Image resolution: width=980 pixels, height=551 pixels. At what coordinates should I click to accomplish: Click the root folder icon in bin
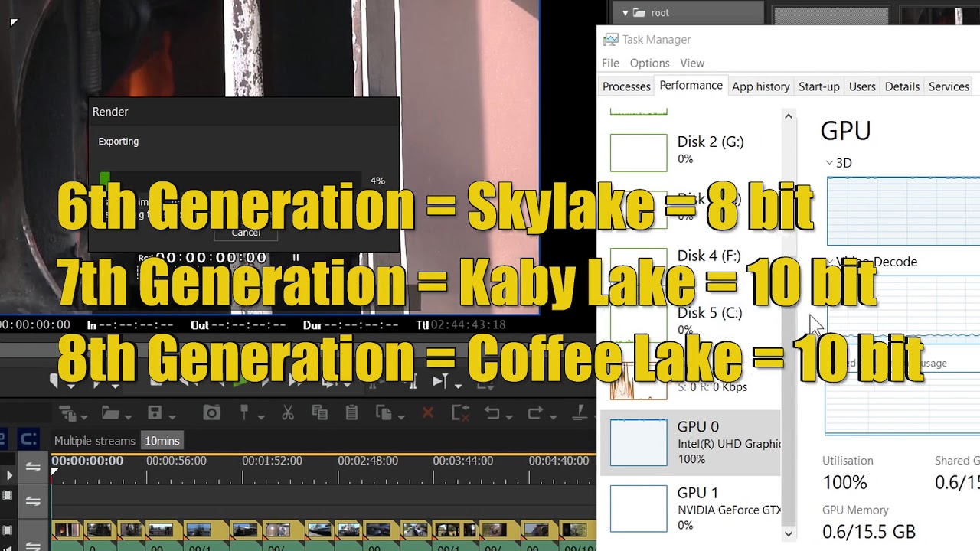tap(639, 13)
